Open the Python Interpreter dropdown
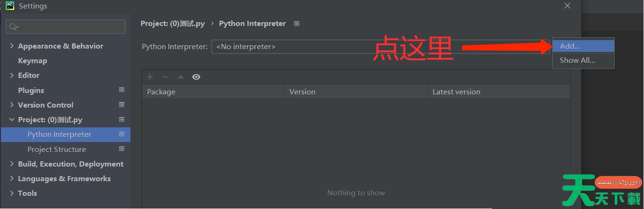 [378, 47]
